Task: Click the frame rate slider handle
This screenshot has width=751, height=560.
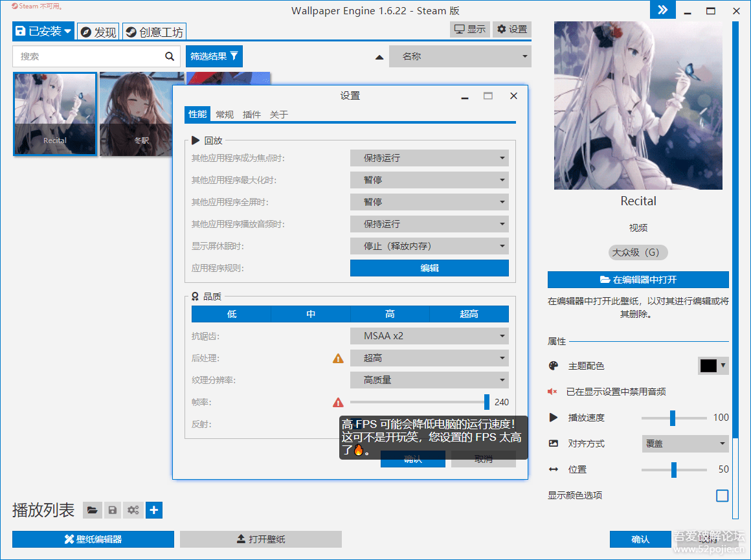Action: [487, 402]
